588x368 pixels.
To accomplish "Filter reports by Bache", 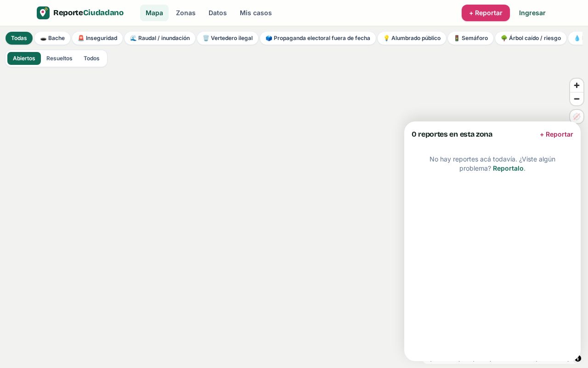I will tap(52, 38).
